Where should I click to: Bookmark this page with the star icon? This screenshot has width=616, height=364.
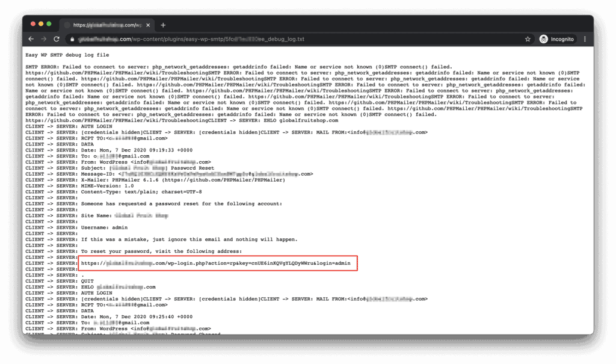528,39
